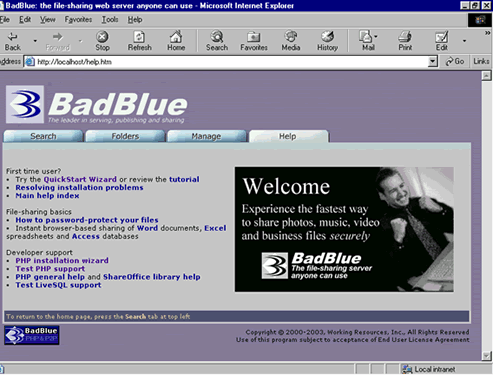Open the Edit menu in the menu bar

pyautogui.click(x=25, y=20)
